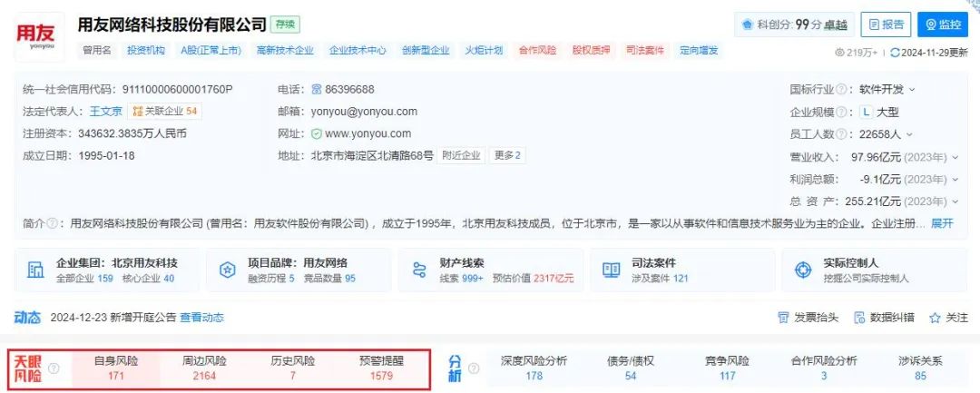The height and width of the screenshot is (393, 980).
Task: Open 涉诉关系 85
Action: [x=920, y=368]
